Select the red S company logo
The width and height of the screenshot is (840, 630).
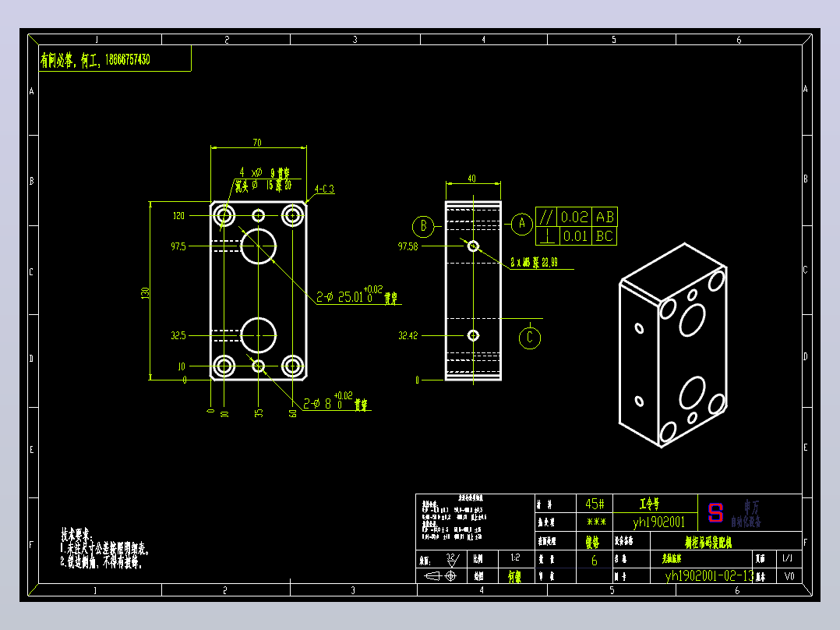715,512
